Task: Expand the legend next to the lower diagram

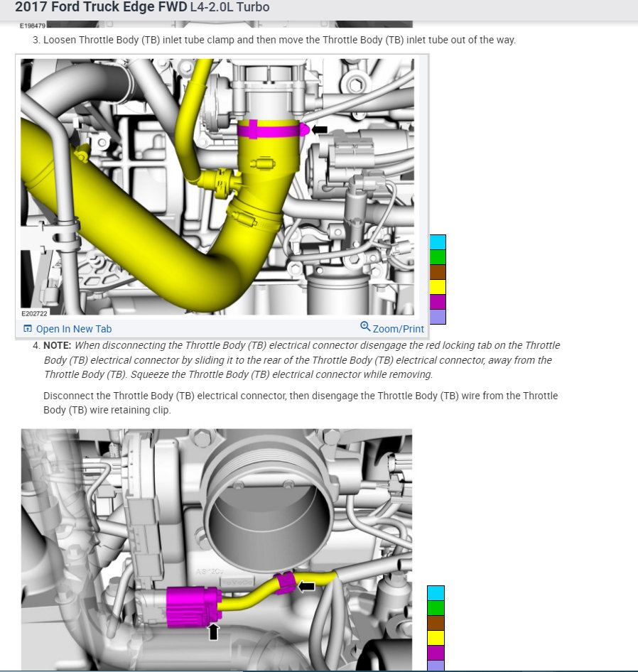Action: 434,629
